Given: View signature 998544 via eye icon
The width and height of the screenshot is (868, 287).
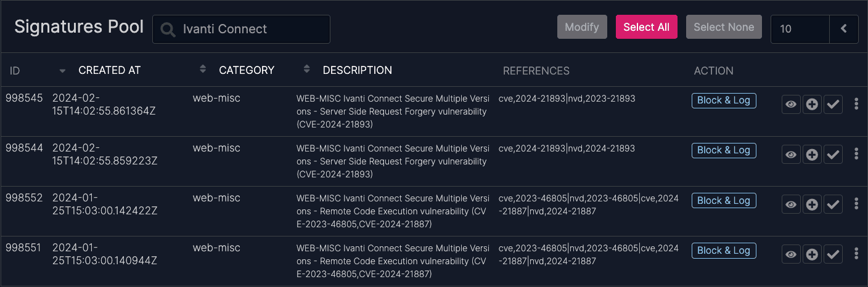Looking at the screenshot, I should [x=791, y=154].
